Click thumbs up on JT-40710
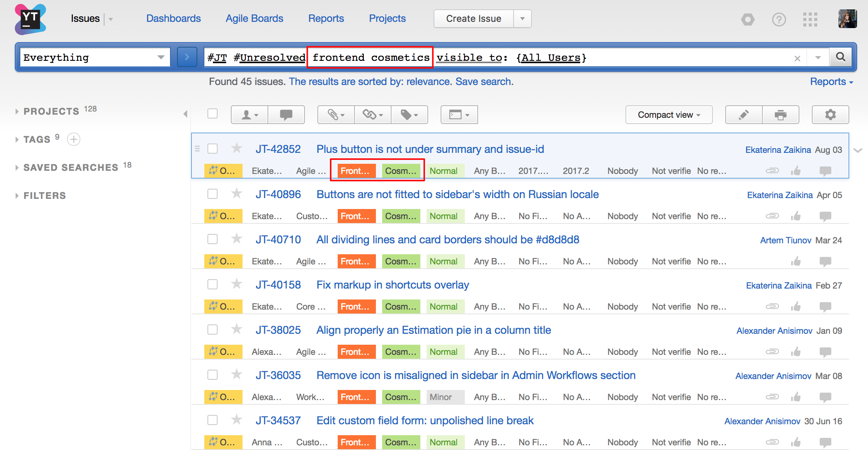The image size is (868, 450). point(796,261)
